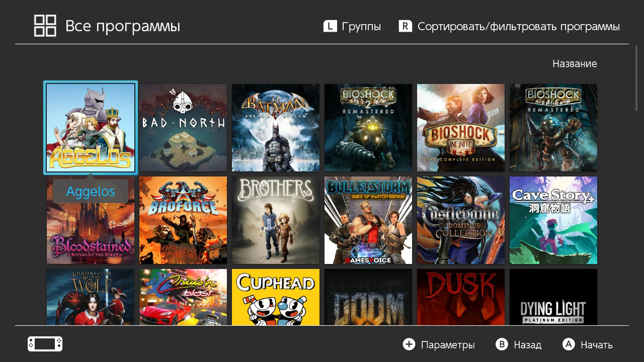Click Назад to go back
644x362 pixels.
point(528,345)
